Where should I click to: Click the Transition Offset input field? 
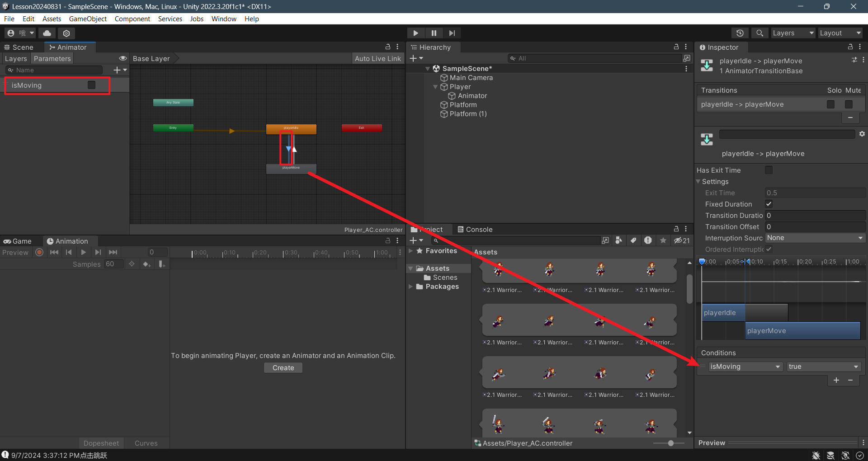[815, 227]
